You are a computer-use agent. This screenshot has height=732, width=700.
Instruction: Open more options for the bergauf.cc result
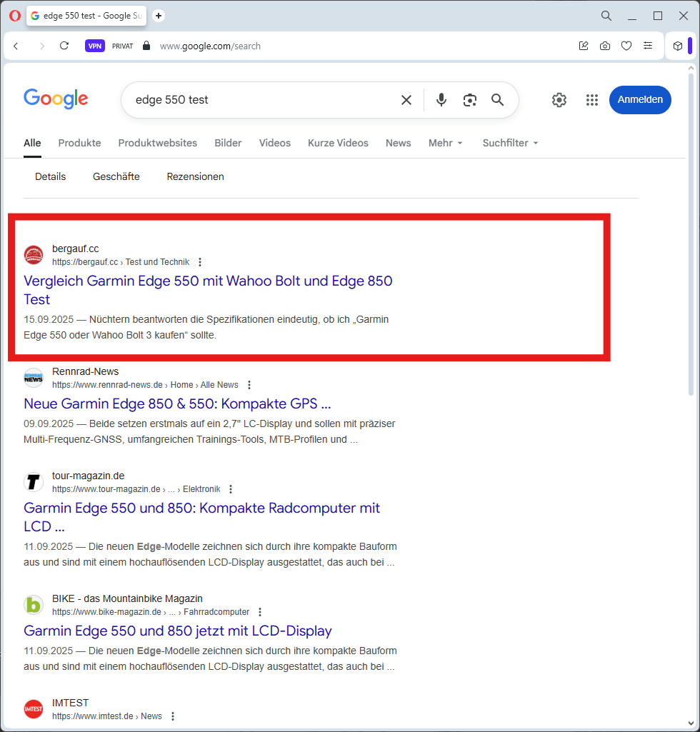coord(200,262)
